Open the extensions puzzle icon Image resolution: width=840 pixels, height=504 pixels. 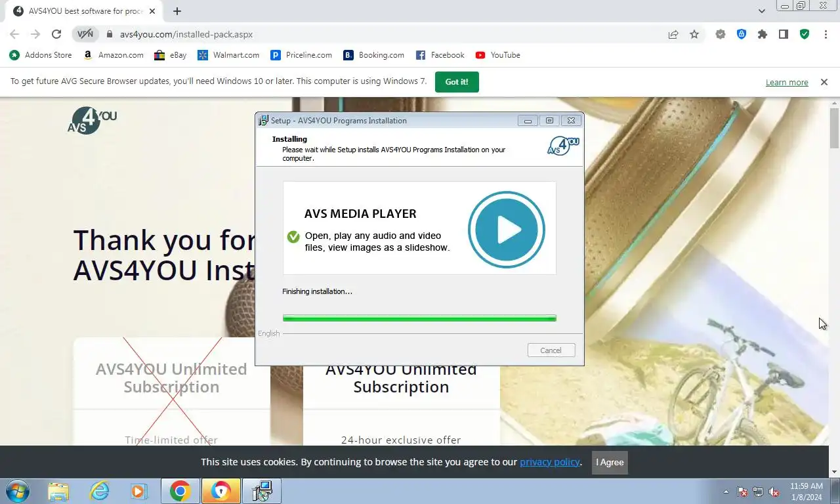(x=763, y=34)
